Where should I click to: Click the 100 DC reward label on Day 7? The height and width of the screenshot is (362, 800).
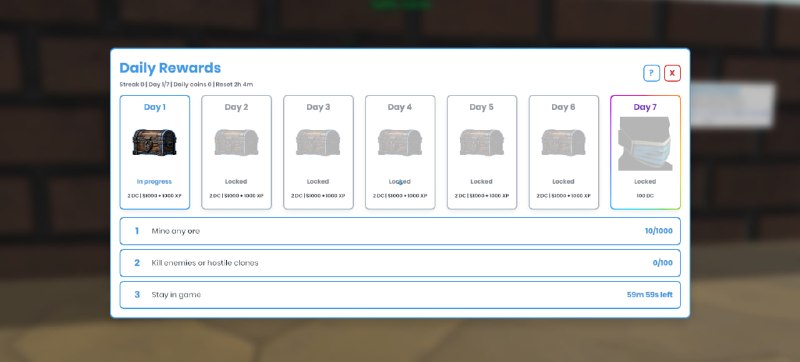[x=645, y=196]
